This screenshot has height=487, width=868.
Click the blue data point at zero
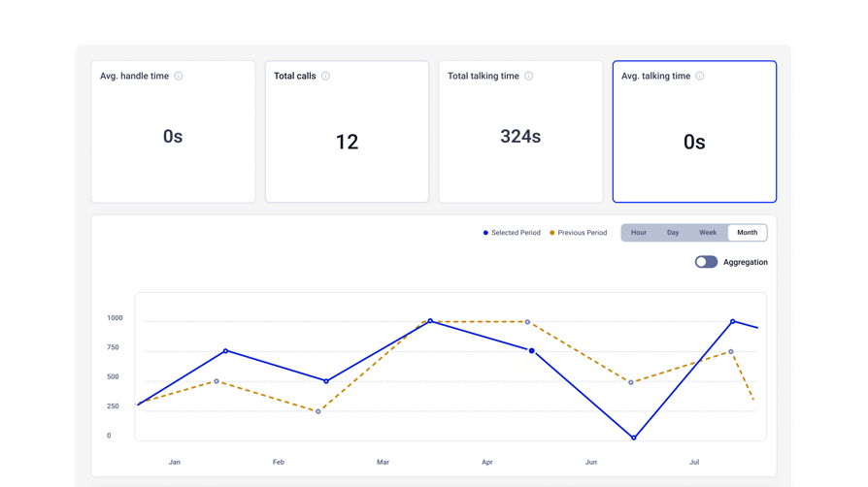click(634, 438)
